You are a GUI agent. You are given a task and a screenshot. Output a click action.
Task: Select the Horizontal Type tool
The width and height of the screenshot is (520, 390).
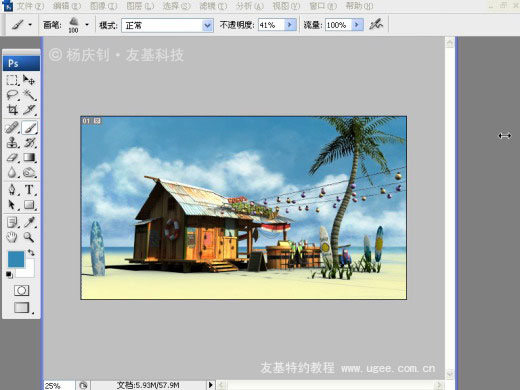(x=29, y=190)
